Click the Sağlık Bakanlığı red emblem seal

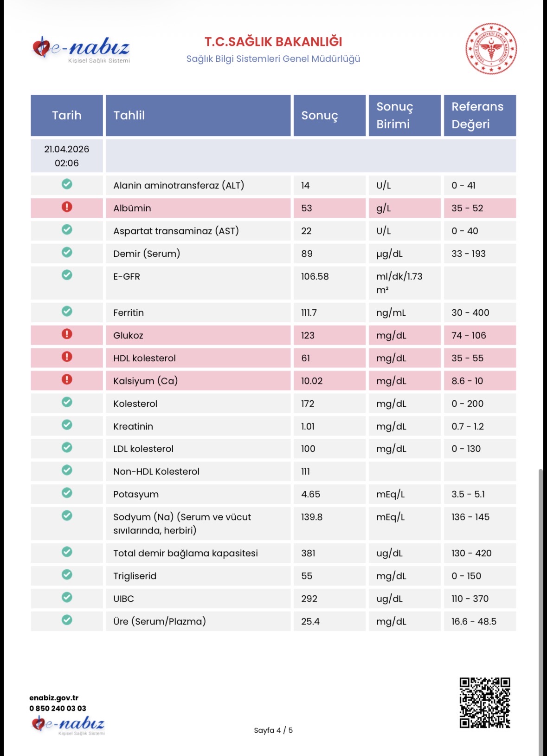[491, 49]
